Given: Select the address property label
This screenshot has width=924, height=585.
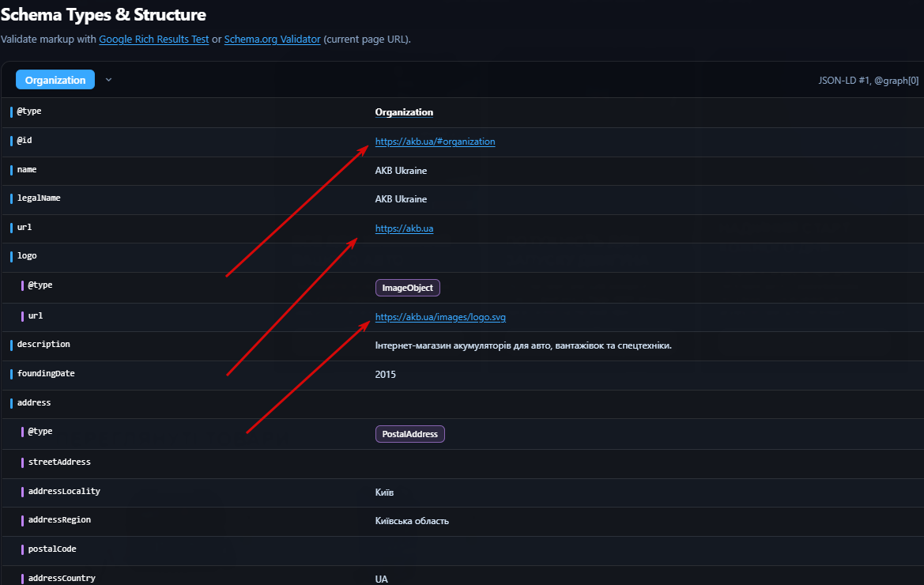Looking at the screenshot, I should tap(34, 403).
